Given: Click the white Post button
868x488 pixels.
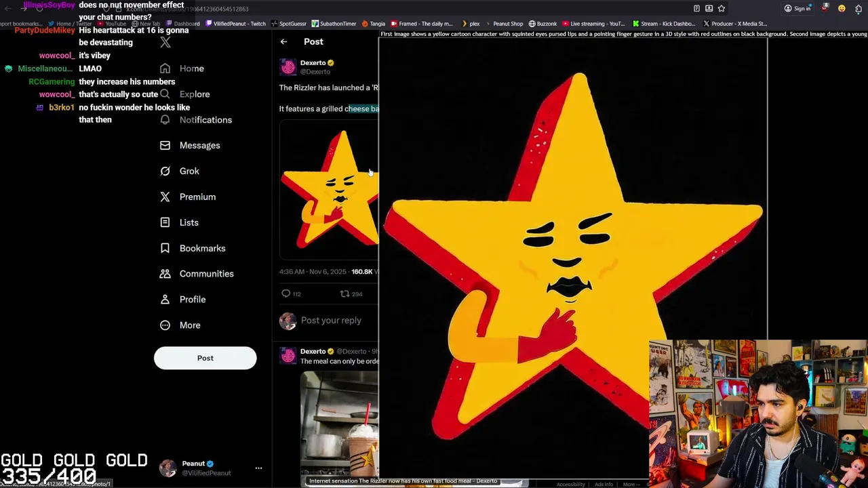Looking at the screenshot, I should point(205,358).
